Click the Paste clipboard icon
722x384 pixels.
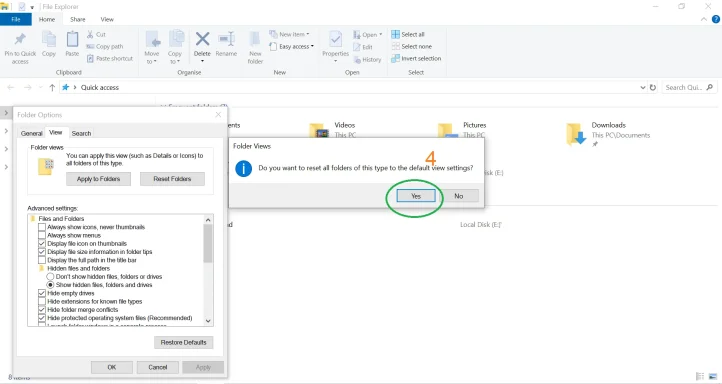point(72,39)
